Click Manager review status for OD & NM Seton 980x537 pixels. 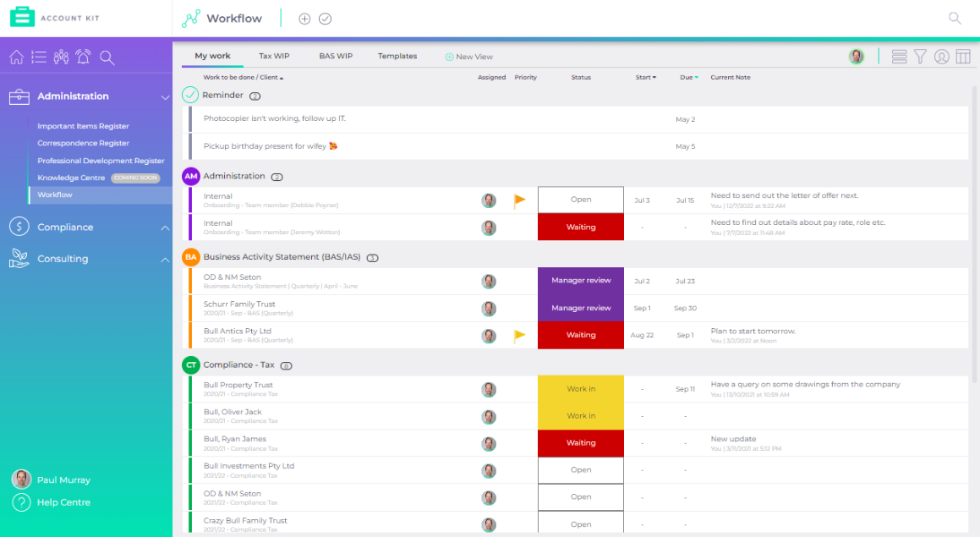[x=581, y=281]
